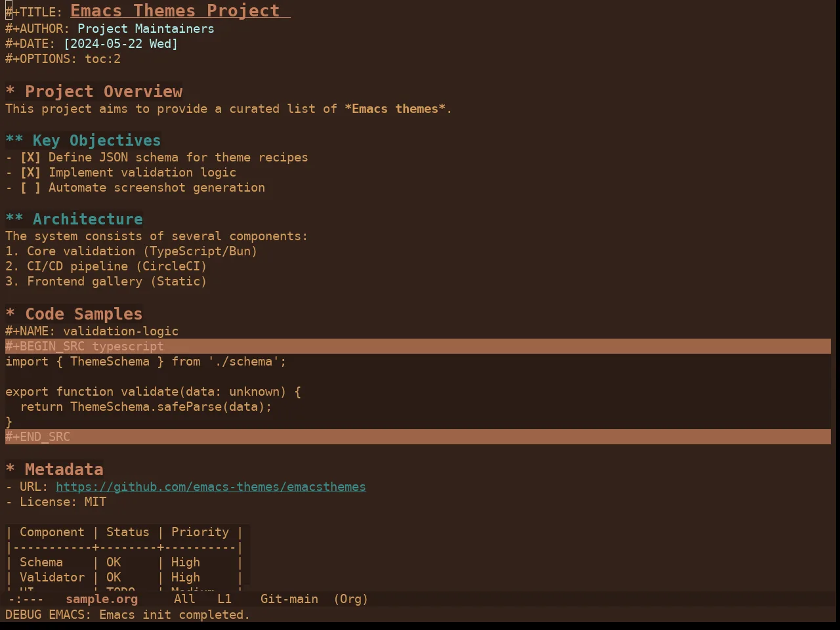
Task: Click 'sample.org' buffer name in mode line
Action: (x=102, y=599)
